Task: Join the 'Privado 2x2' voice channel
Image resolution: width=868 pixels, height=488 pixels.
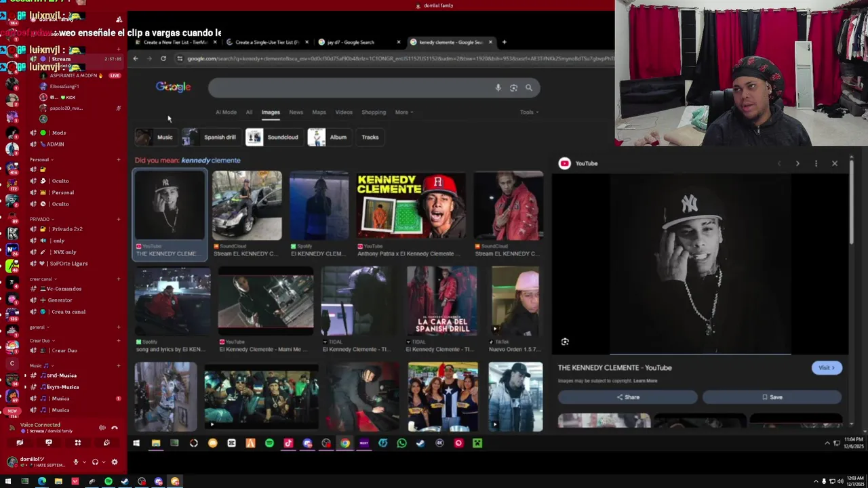Action: (x=66, y=229)
